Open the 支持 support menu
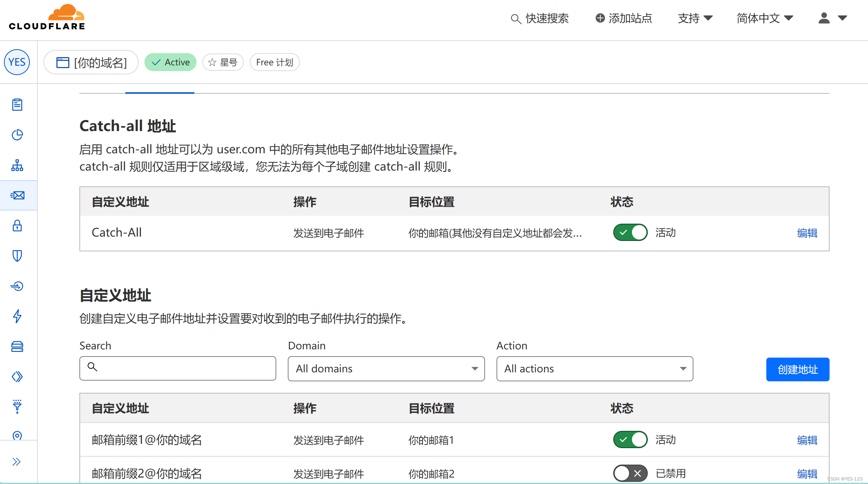Viewport: 868px width, 484px height. pos(695,18)
